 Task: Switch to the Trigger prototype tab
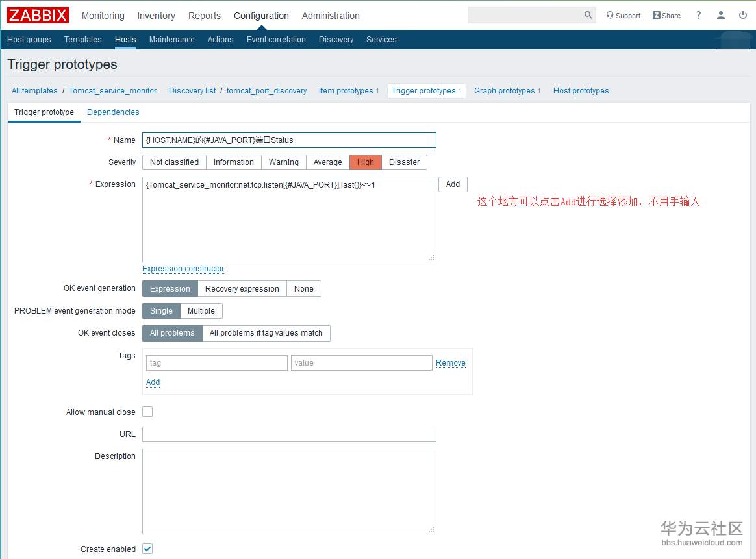point(44,112)
